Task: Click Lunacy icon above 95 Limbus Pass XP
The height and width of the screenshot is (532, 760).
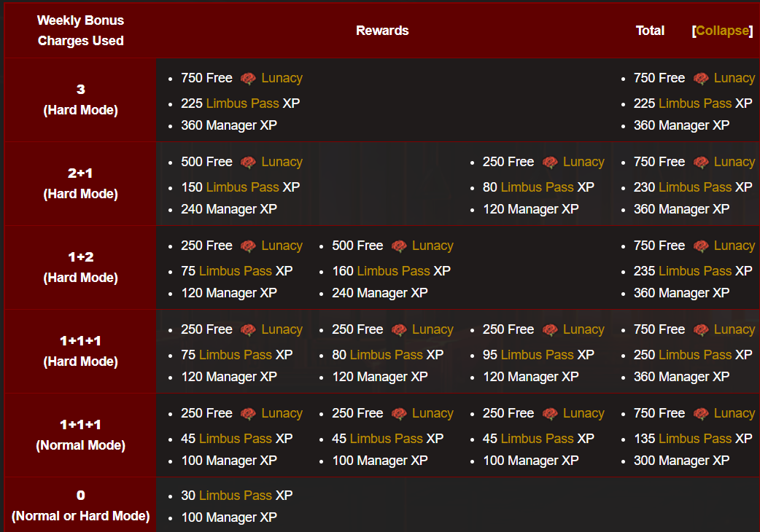Action: 550,329
